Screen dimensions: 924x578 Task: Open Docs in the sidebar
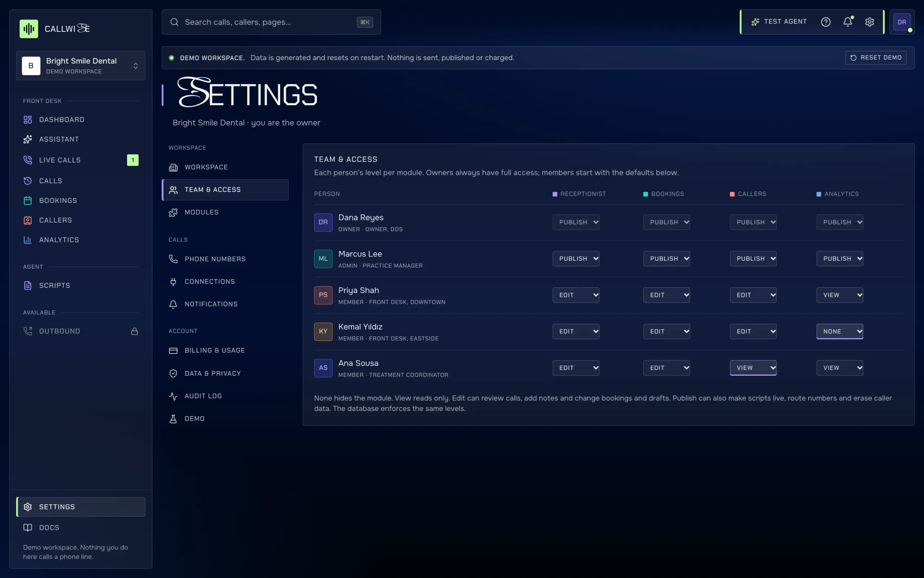pyautogui.click(x=80, y=527)
